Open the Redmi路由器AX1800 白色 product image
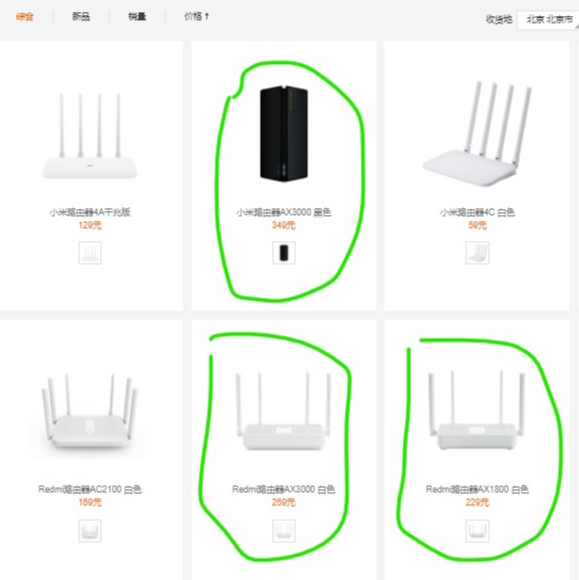Screen dimensions: 579x580 click(477, 411)
